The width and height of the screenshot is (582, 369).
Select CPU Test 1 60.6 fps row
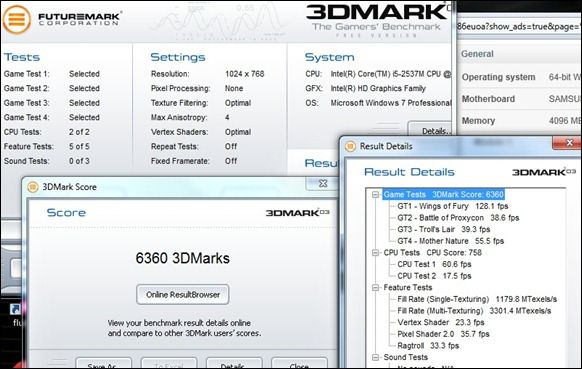click(434, 264)
